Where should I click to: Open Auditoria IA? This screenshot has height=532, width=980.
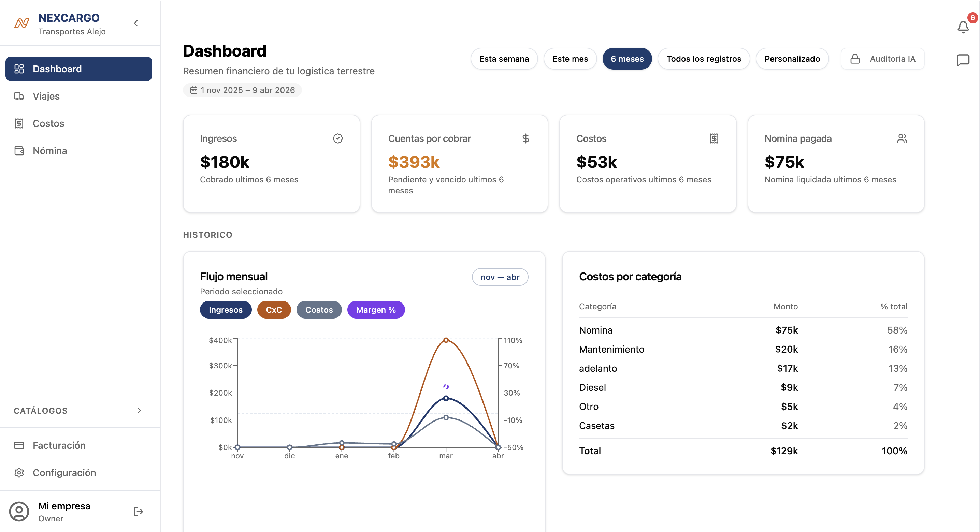882,59
